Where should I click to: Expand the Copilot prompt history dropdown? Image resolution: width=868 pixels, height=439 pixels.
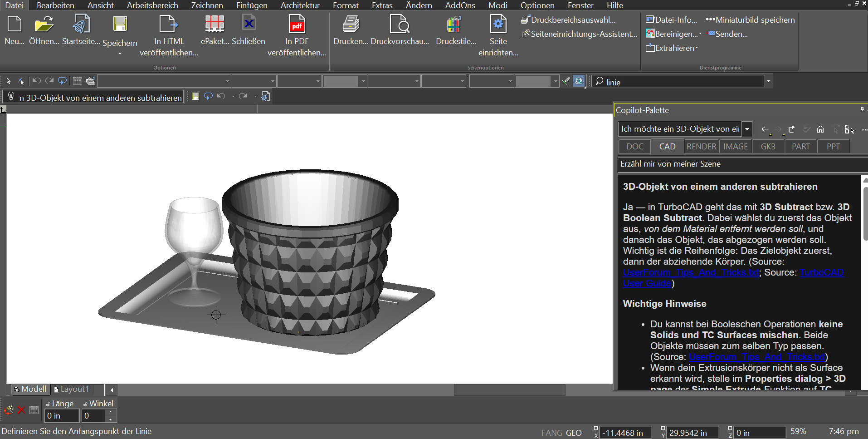747,129
